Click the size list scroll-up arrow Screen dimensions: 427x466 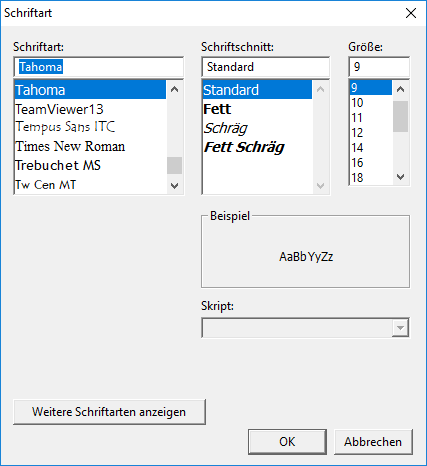pos(401,89)
